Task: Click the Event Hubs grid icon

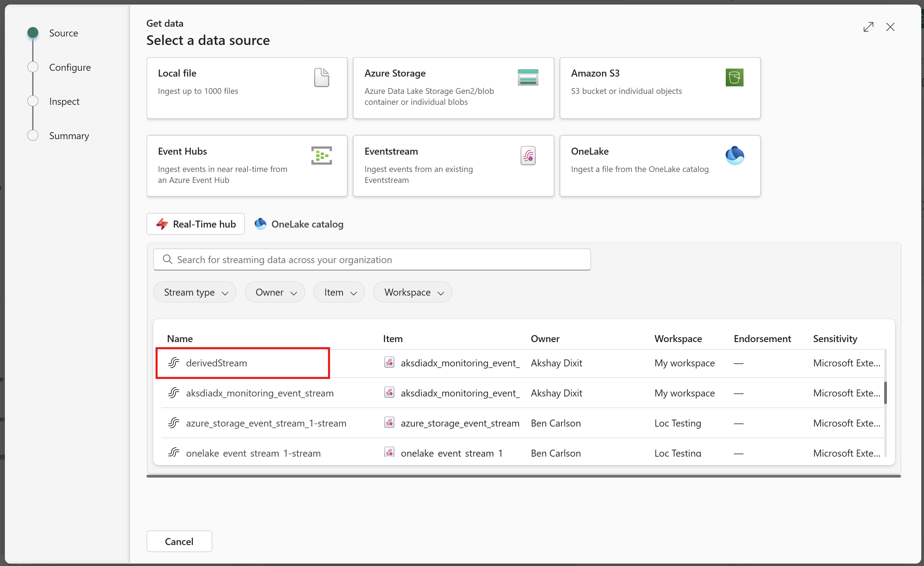Action: click(x=321, y=156)
